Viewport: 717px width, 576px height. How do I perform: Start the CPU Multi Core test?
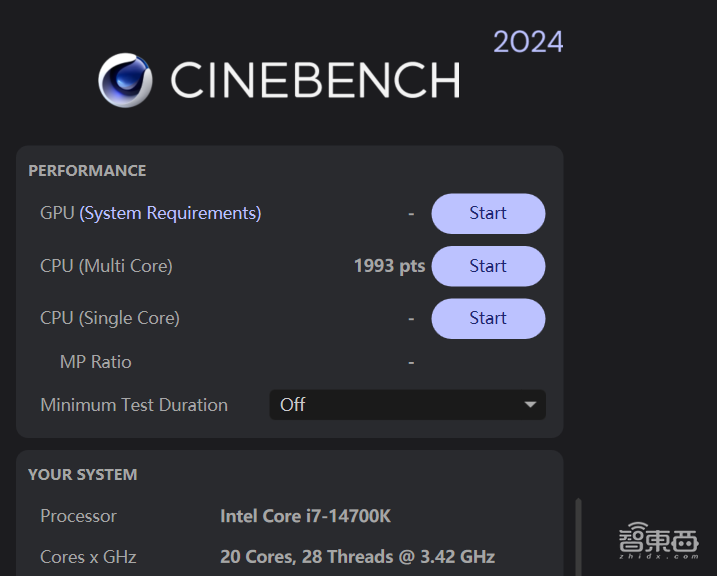[x=488, y=266]
